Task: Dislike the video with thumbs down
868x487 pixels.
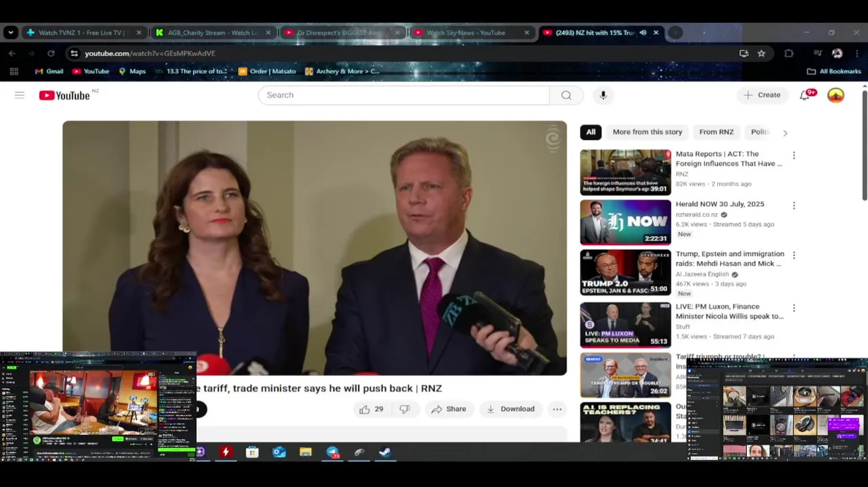Action: pyautogui.click(x=405, y=409)
